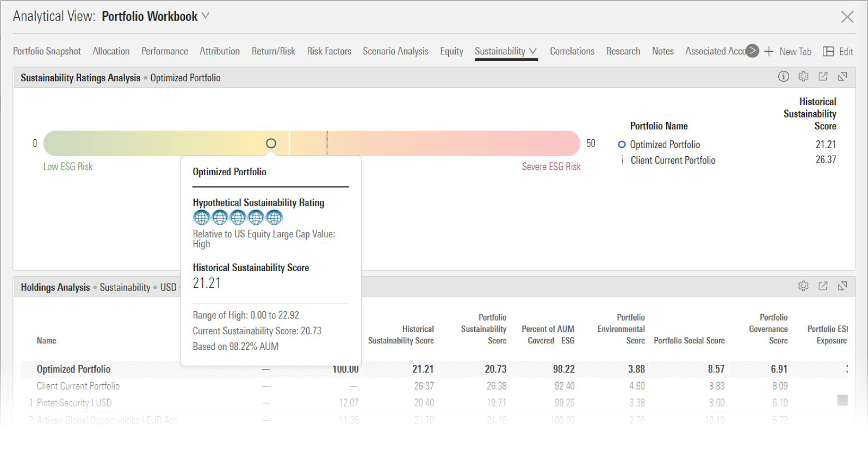Maximize the Holdings Analysis panel
Screen dimensions: 868x449
(842, 286)
